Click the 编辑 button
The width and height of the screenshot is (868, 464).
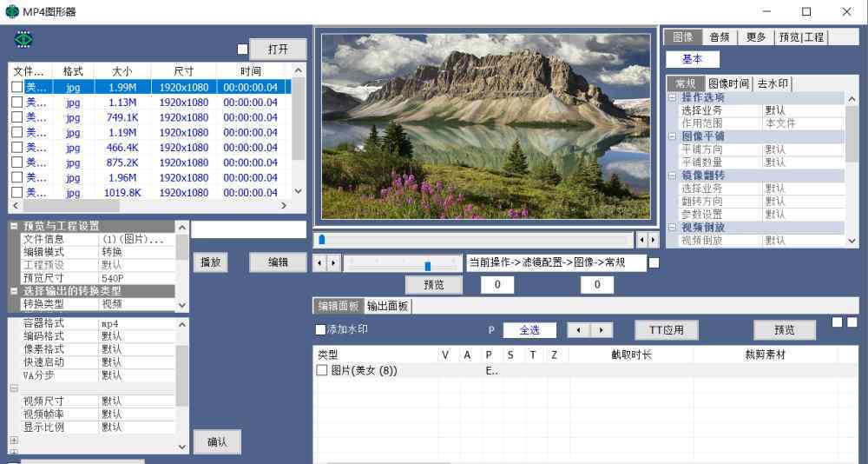pyautogui.click(x=278, y=262)
